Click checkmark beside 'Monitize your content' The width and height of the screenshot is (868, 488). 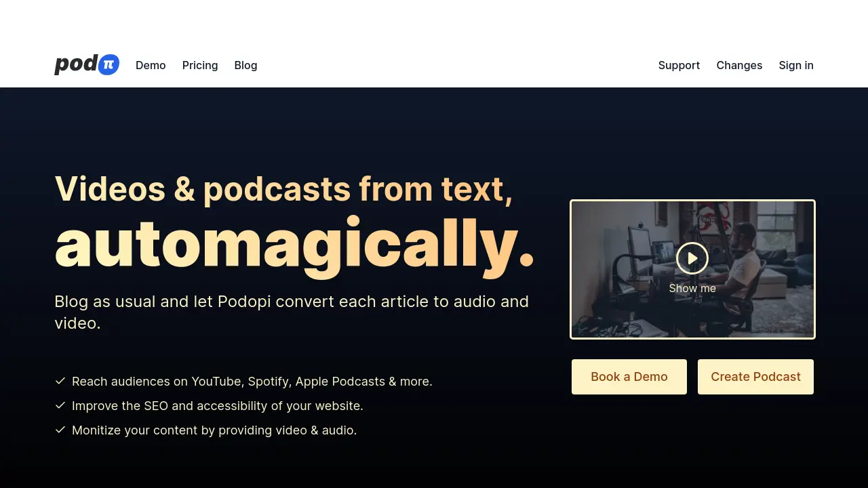pyautogui.click(x=60, y=430)
